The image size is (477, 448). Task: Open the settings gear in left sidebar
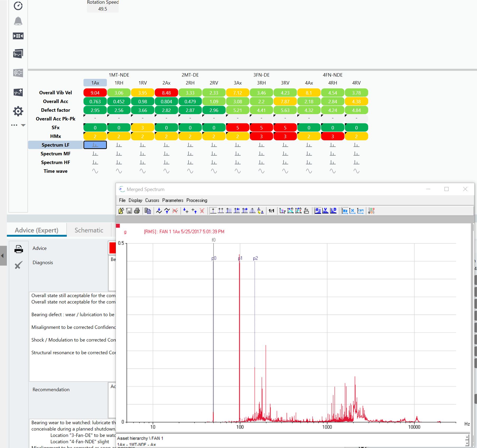18,111
